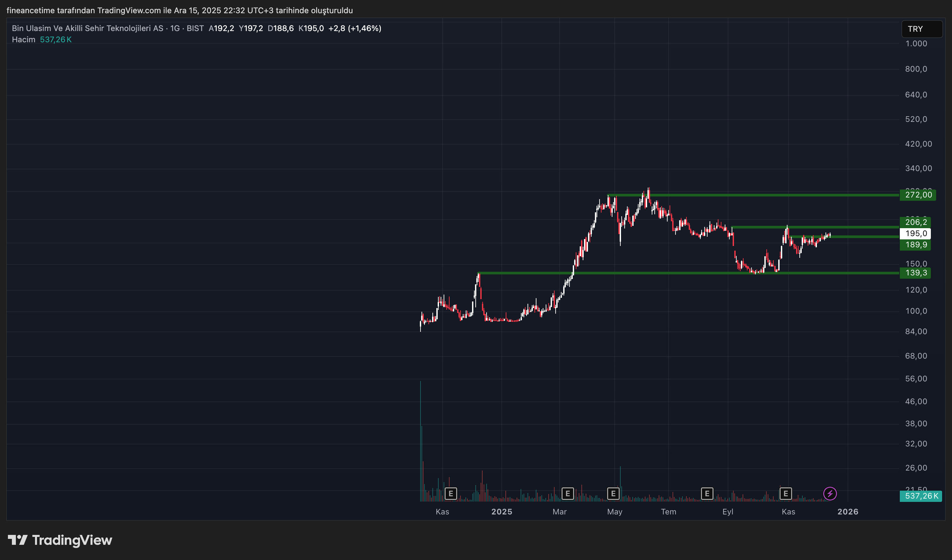
Task: Click the earnings E marker before 2025
Action: pos(451,494)
